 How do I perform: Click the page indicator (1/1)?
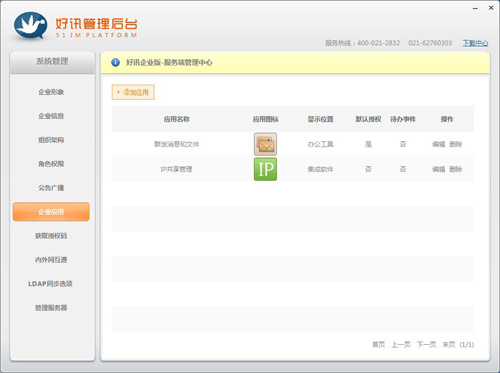467,345
